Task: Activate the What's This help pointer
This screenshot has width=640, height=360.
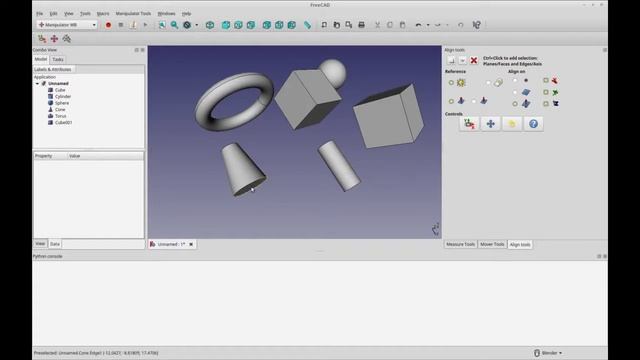Action: pos(476,25)
